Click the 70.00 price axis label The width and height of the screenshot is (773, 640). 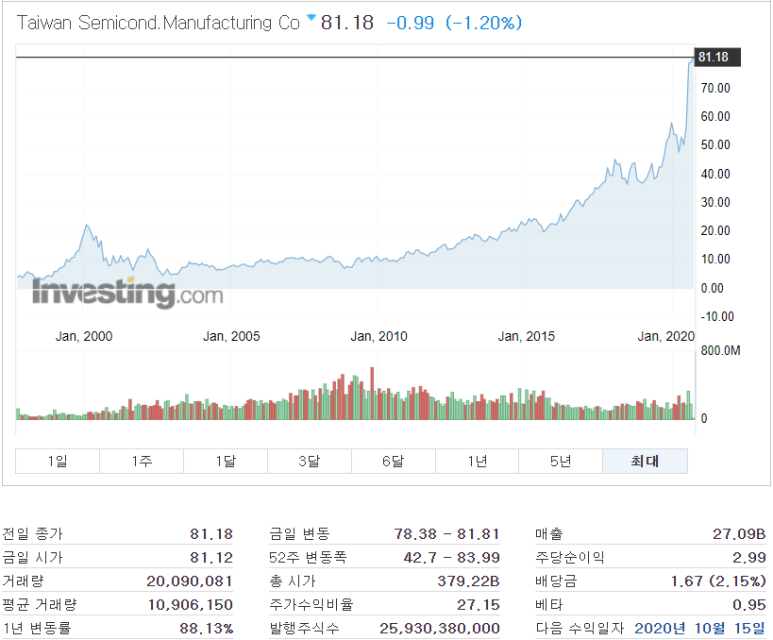coord(715,88)
